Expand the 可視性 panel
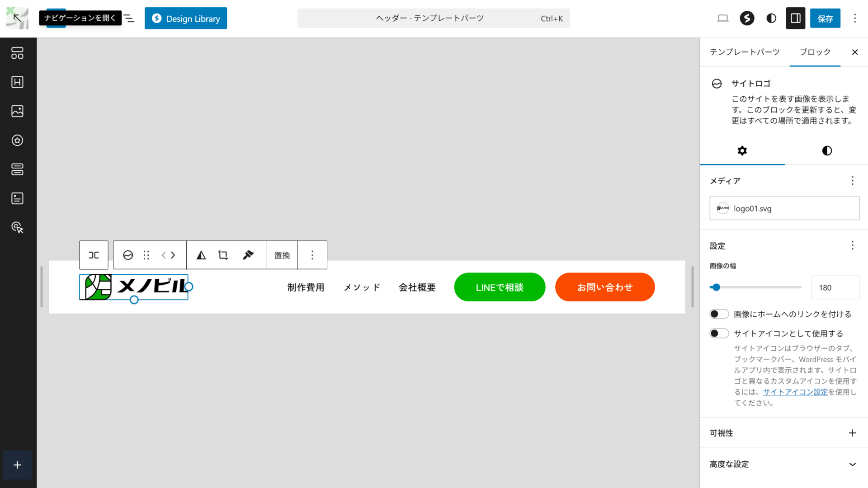This screenshot has width=868, height=488. click(x=852, y=433)
